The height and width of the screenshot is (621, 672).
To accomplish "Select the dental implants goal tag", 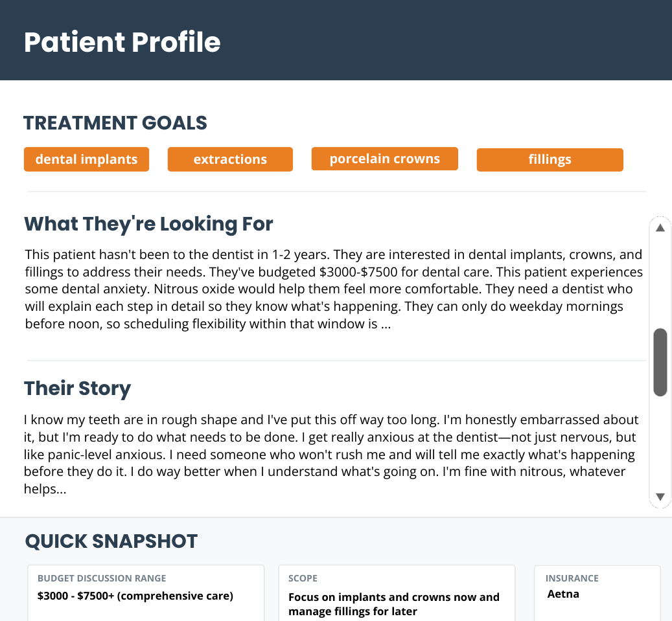I will coord(86,159).
